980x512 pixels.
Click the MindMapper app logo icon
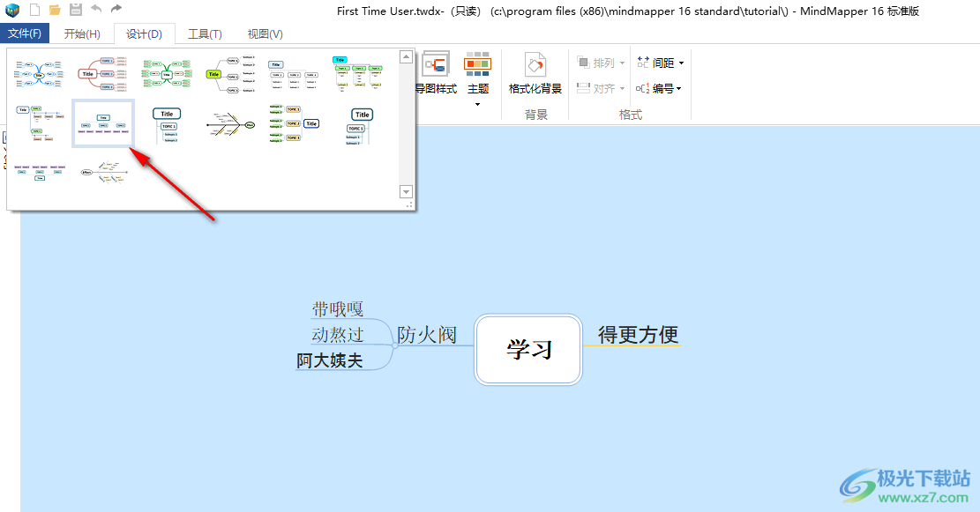12,10
